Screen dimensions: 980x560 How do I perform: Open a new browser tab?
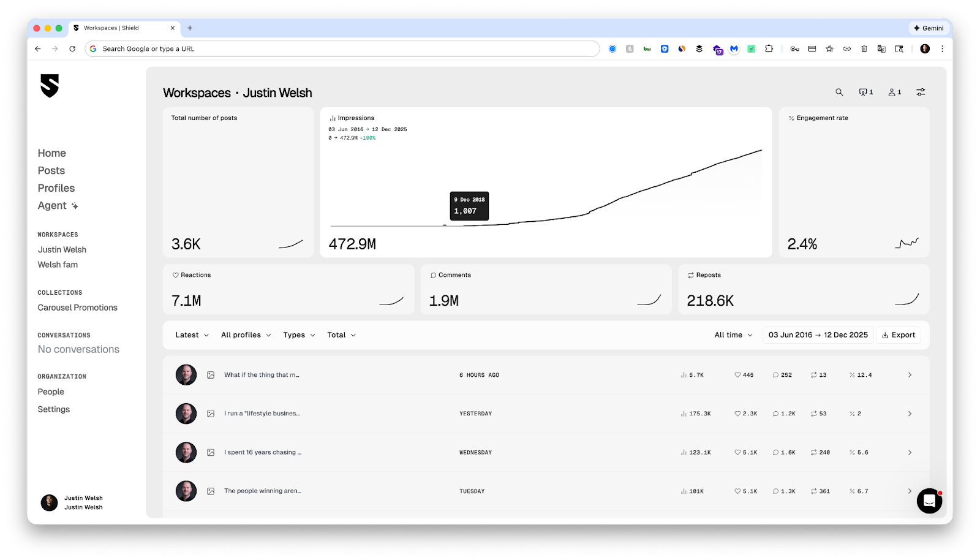tap(190, 28)
